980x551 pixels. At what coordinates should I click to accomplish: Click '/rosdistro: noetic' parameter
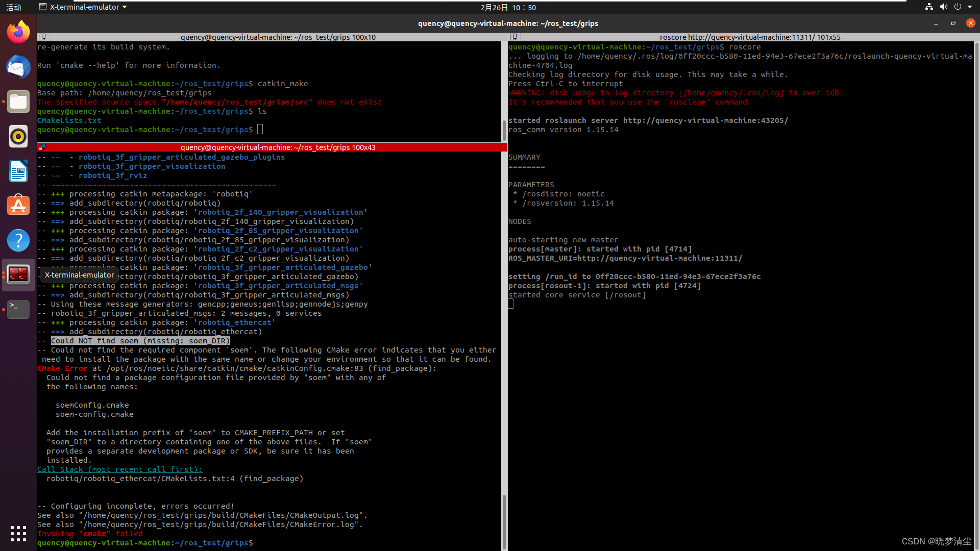(x=563, y=194)
